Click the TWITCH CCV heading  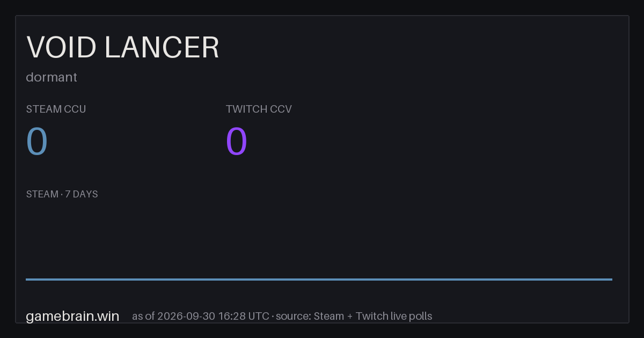point(259,109)
